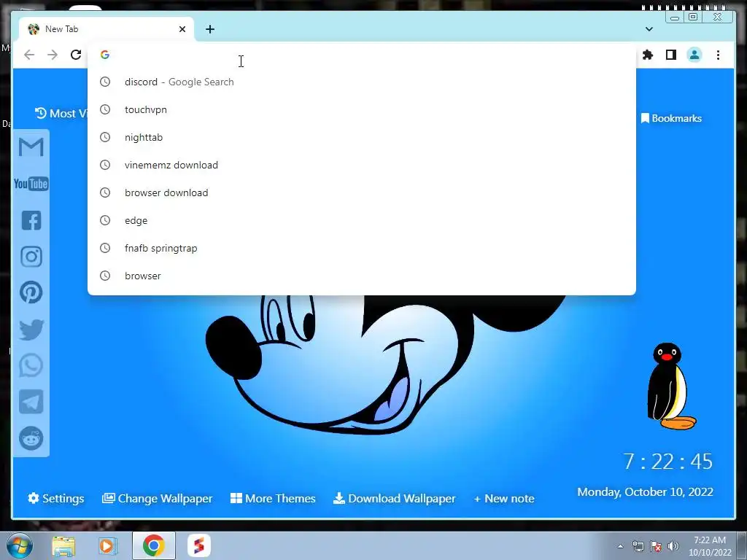
Task: Open the network tray icon
Action: coord(638,546)
